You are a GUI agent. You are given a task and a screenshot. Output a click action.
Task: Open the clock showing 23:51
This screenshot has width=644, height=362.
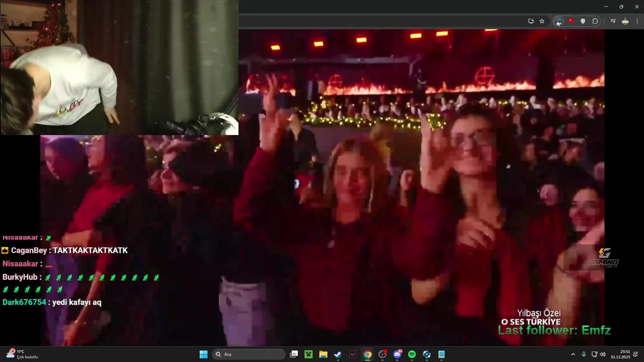click(x=620, y=354)
